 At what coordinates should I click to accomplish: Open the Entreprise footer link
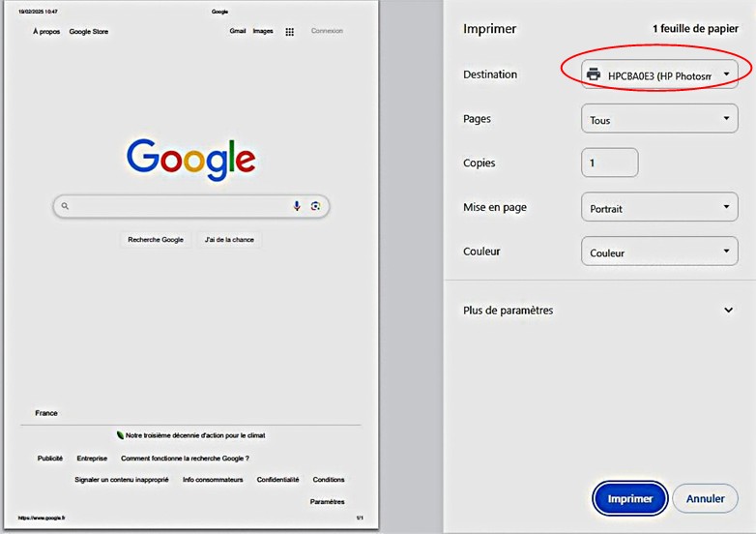[x=92, y=459]
